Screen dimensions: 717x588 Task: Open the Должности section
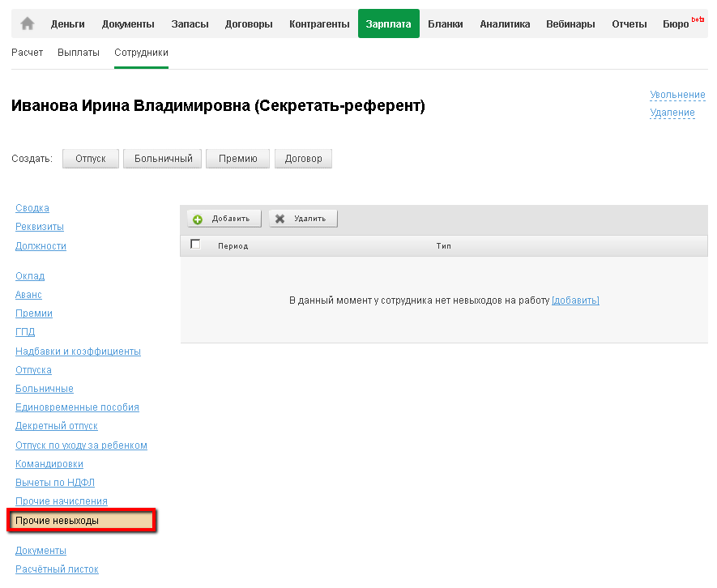[x=41, y=246]
